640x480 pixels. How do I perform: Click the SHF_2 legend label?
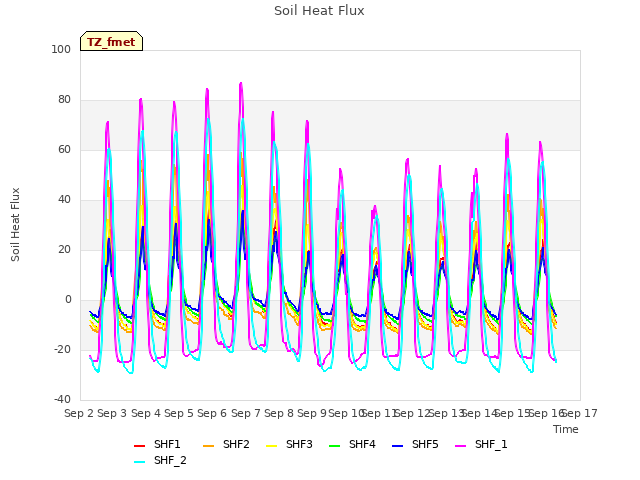(170, 460)
